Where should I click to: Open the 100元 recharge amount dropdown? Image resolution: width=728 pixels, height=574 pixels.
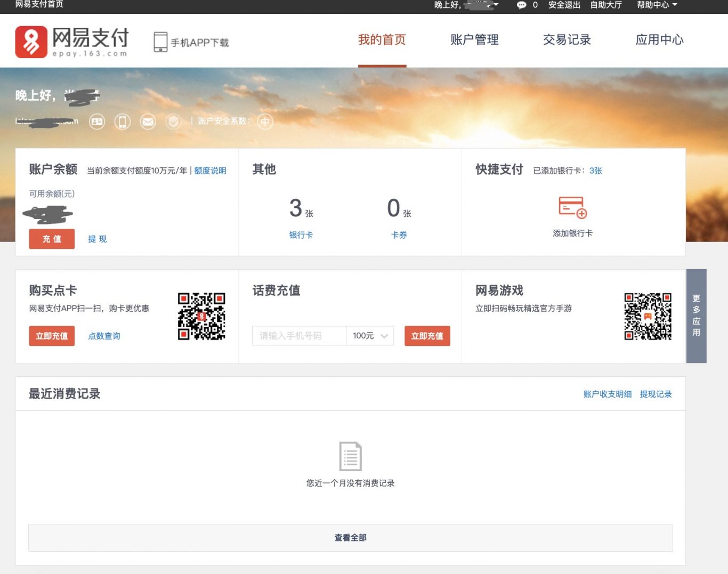(x=370, y=336)
